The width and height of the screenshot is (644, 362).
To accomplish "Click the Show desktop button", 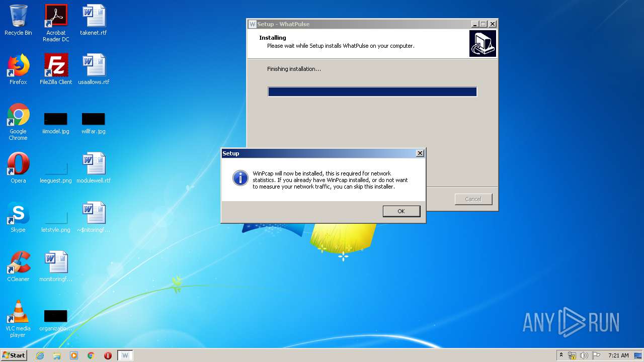I will (639, 355).
